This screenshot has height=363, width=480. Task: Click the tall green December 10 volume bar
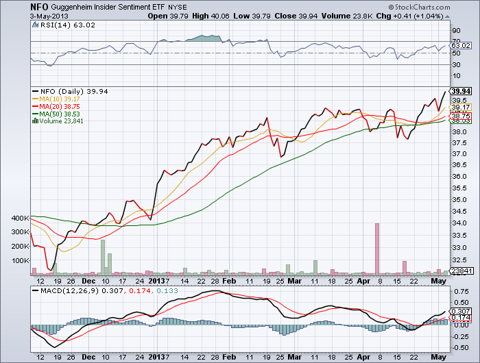point(103,257)
